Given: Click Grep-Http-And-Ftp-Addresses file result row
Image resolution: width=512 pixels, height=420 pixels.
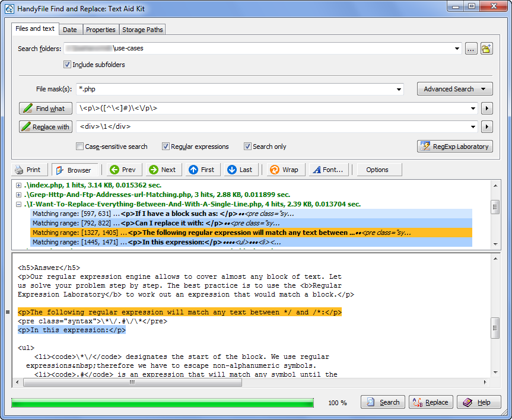Looking at the screenshot, I should [157, 195].
